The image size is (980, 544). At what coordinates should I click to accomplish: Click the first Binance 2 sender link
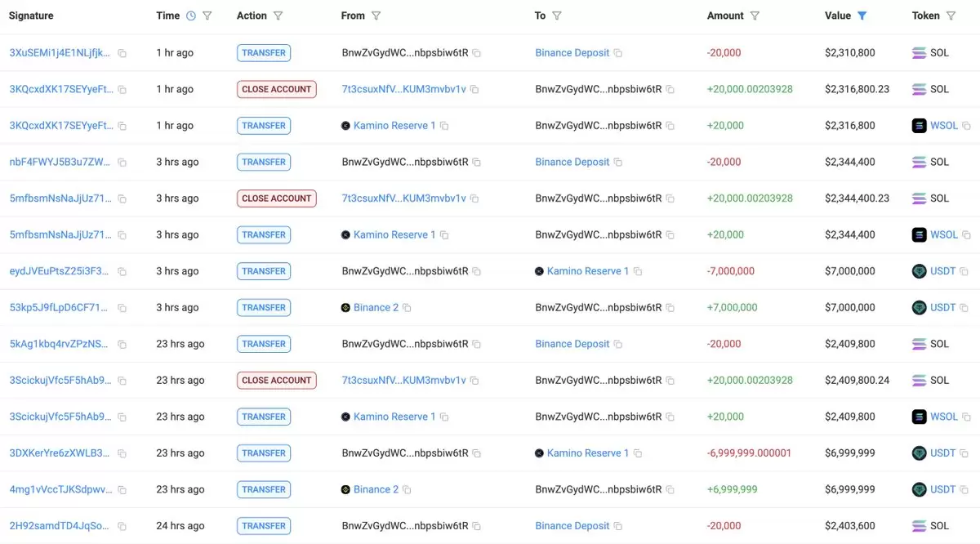[x=376, y=308]
